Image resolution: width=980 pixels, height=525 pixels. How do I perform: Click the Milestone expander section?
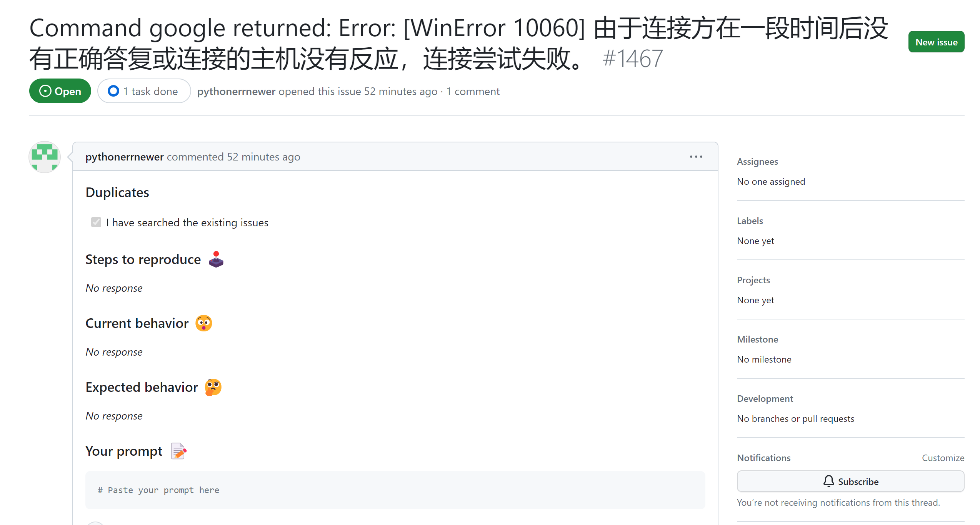757,339
